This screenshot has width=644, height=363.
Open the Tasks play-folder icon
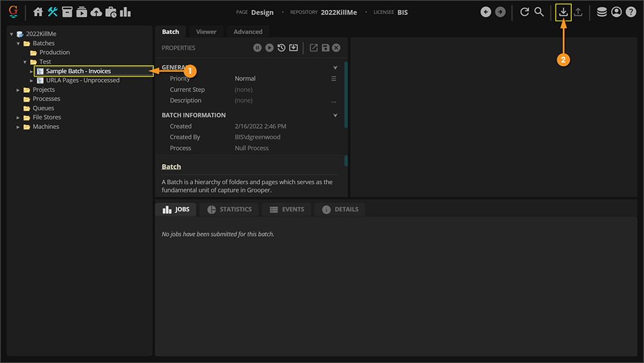tap(82, 12)
